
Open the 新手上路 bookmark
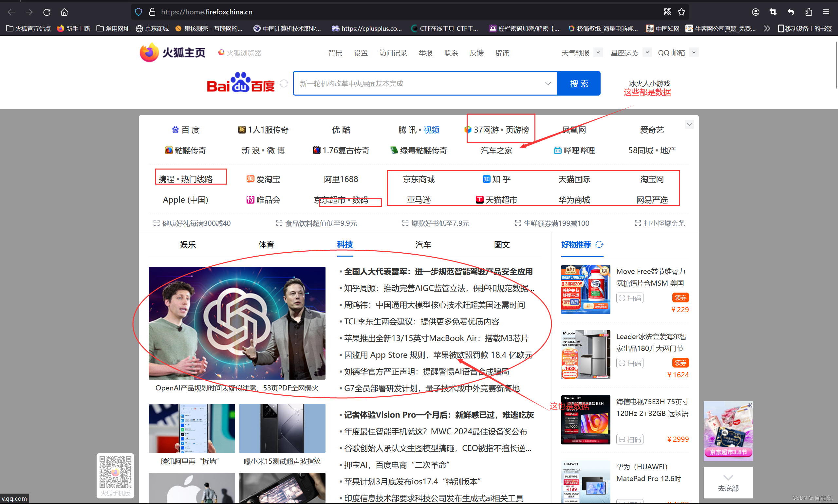click(73, 28)
